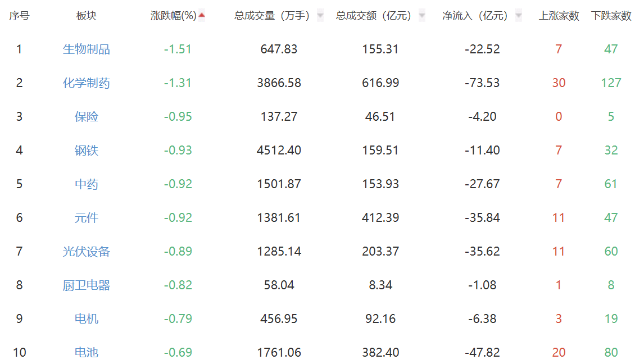The image size is (635, 364).
Task: Click sort arrow beside 总成交额（亿元）
Action: pos(422,16)
